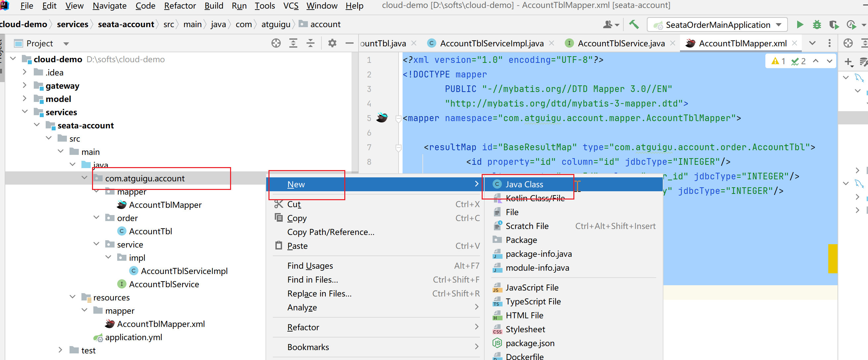Collapse the services module node

[24, 112]
